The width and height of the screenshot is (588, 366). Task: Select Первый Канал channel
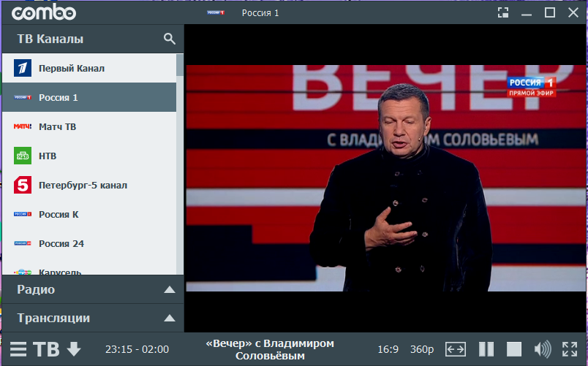click(x=89, y=68)
